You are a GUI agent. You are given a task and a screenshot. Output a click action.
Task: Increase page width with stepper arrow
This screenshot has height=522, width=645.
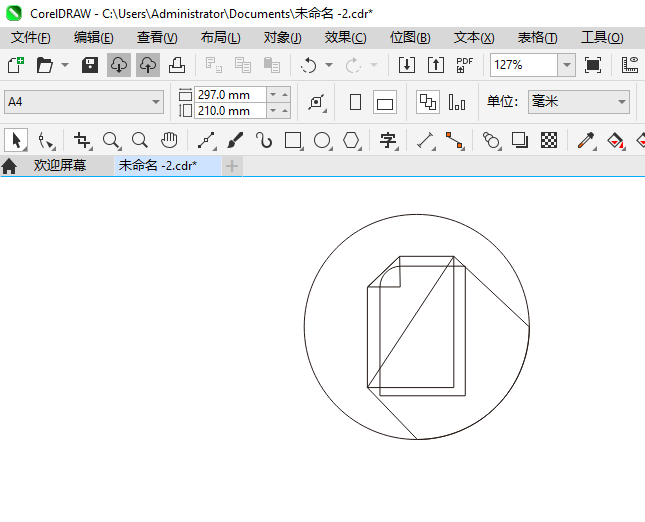tap(285, 95)
